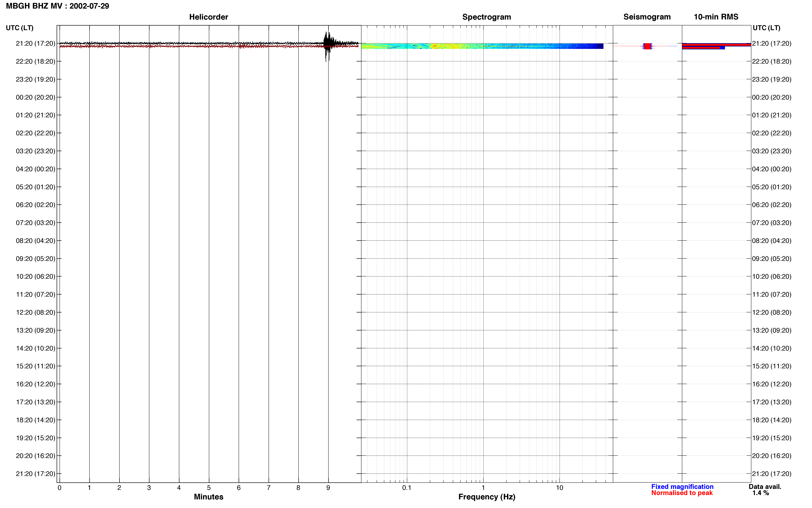This screenshot has width=812, height=508.
Task: Click the top left time label '21:20 (17:20)'
Action: coord(36,43)
